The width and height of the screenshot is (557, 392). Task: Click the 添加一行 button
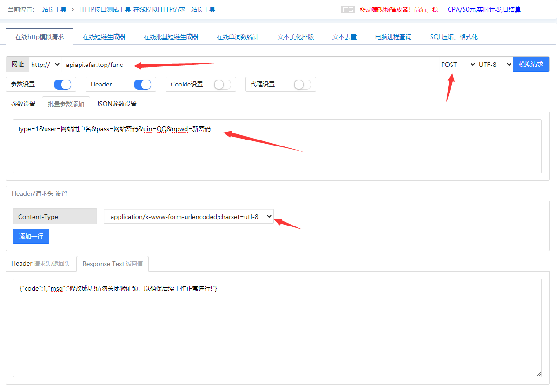31,236
